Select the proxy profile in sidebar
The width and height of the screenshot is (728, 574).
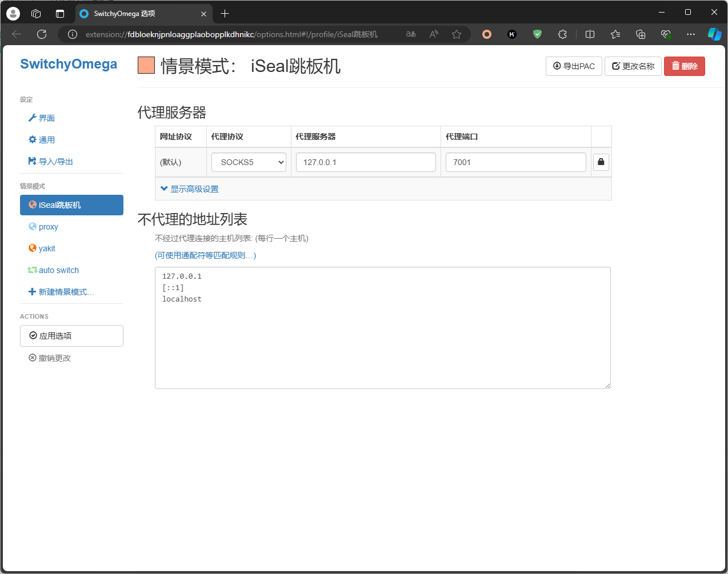(48, 227)
